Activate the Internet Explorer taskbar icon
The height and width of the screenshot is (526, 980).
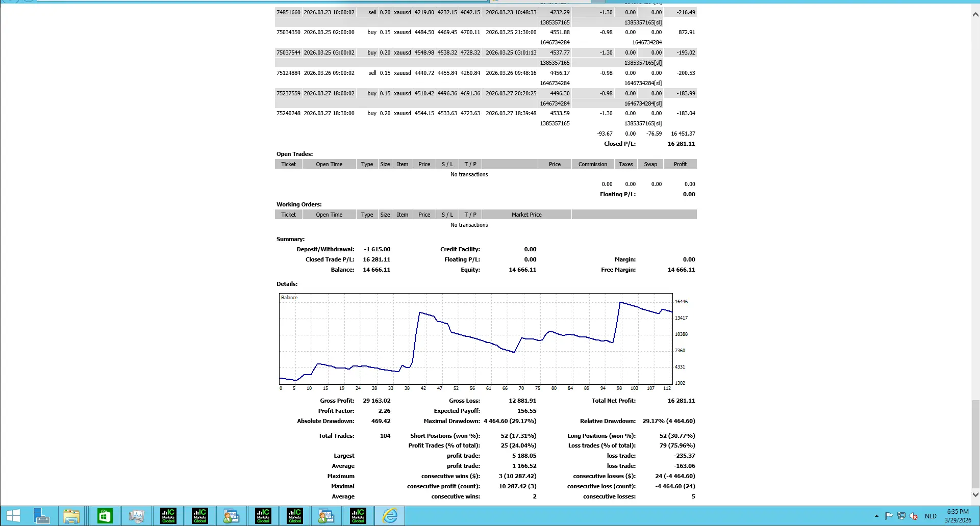[x=390, y=516]
